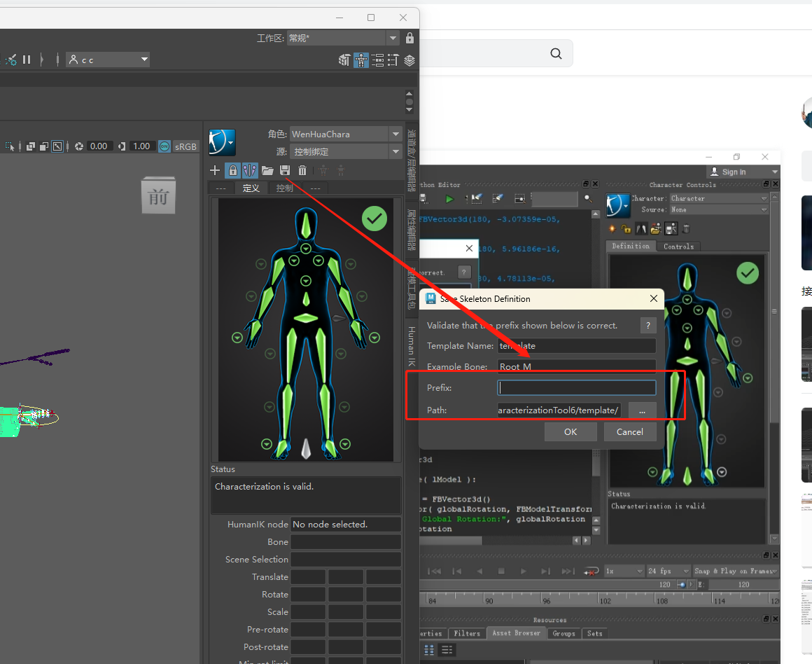Viewport: 812px width, 664px height.
Task: Click the '?' help button in dialog
Action: click(647, 326)
